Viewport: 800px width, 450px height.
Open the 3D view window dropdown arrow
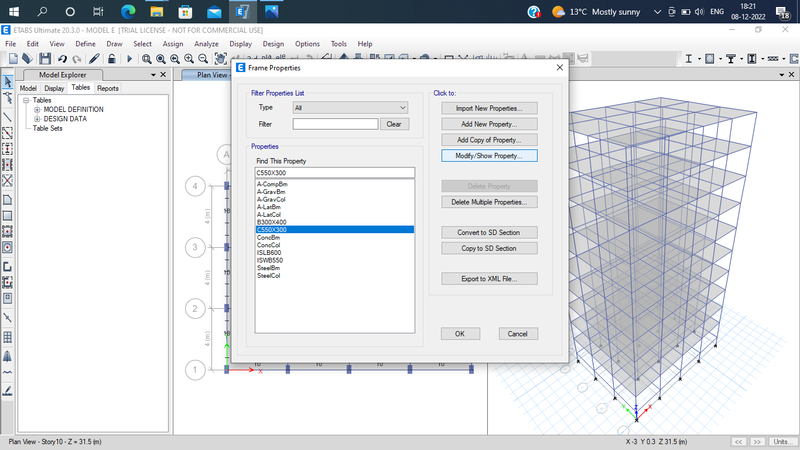[x=782, y=74]
